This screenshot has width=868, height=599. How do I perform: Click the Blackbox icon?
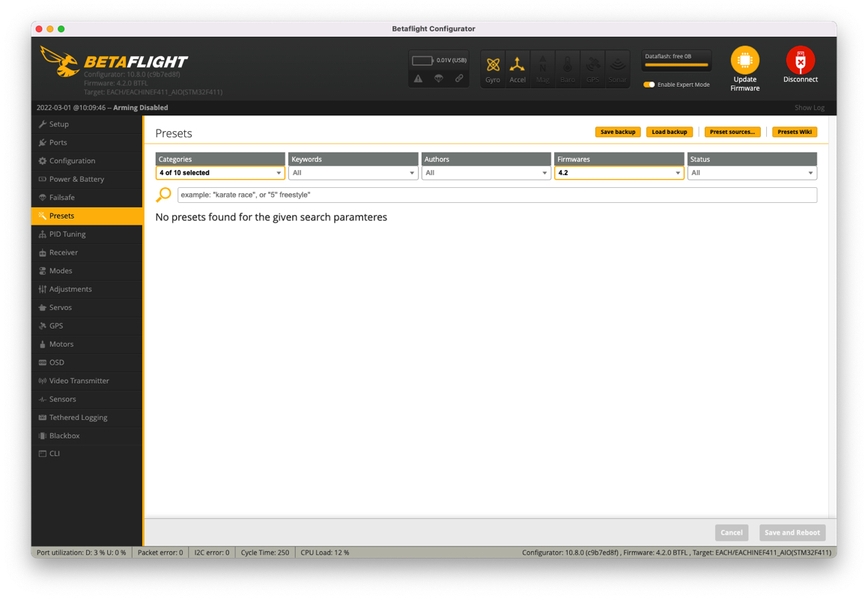42,436
